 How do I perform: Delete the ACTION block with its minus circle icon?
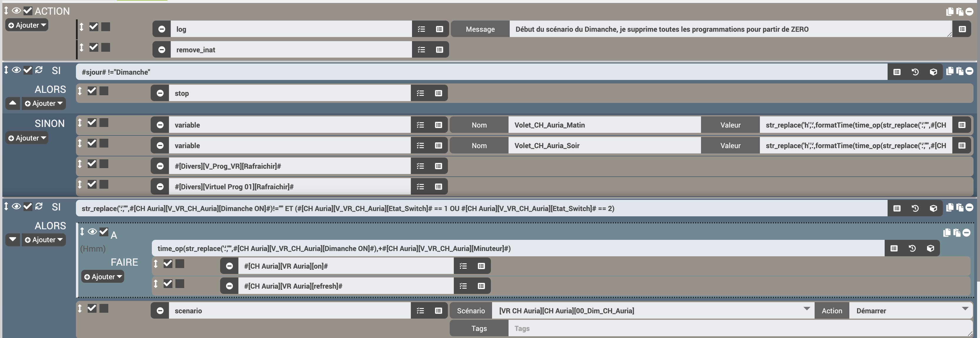click(x=969, y=11)
